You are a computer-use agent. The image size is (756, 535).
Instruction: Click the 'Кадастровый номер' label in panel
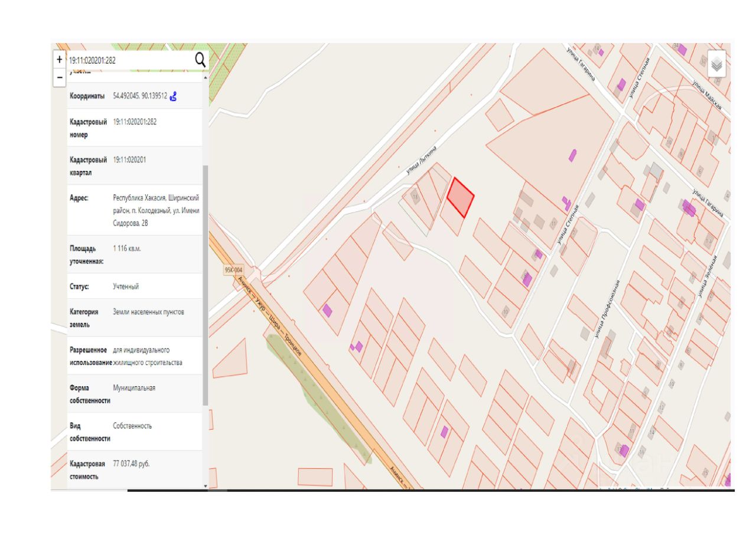(88, 128)
